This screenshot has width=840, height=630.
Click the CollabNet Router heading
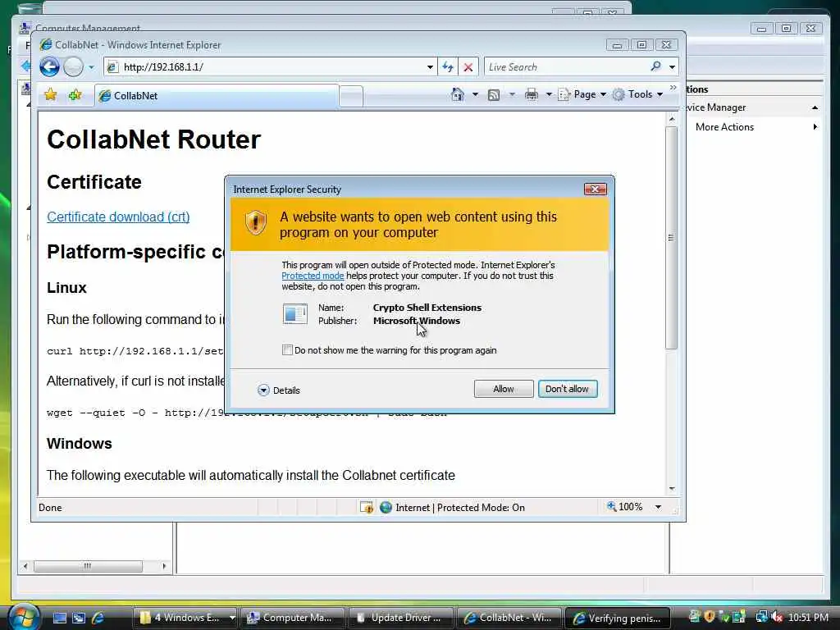[153, 139]
